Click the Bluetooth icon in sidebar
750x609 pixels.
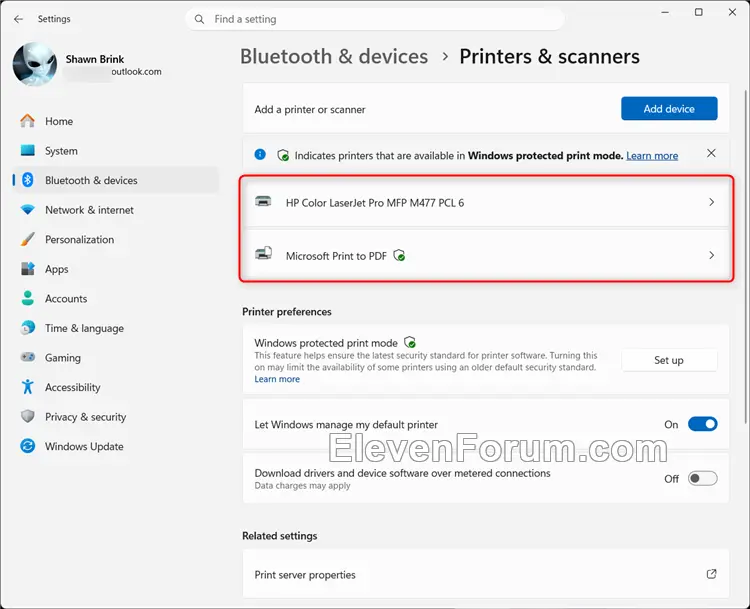tap(28, 180)
